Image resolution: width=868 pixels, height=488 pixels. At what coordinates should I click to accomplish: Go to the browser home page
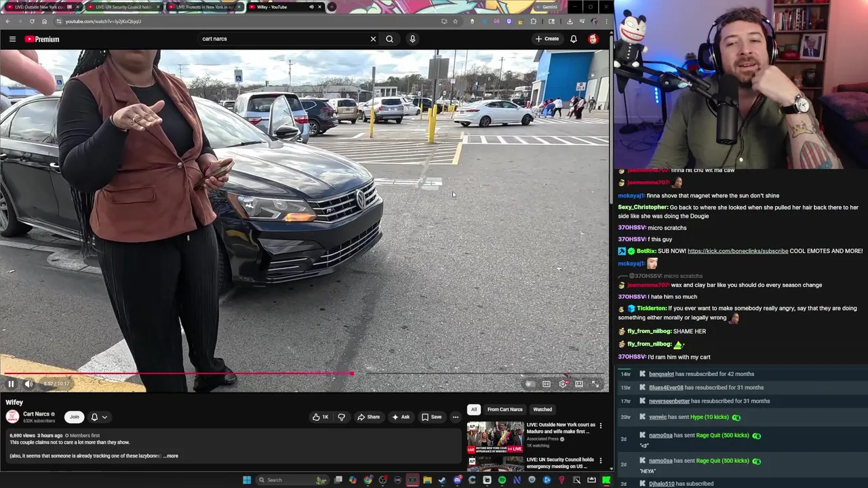tap(45, 21)
